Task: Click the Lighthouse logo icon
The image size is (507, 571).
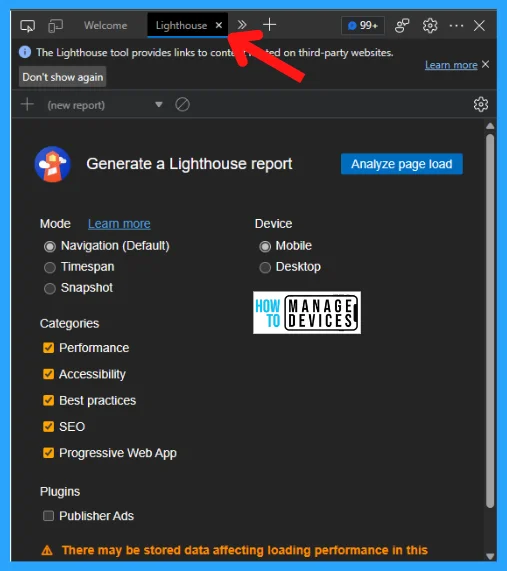Action: 52,164
